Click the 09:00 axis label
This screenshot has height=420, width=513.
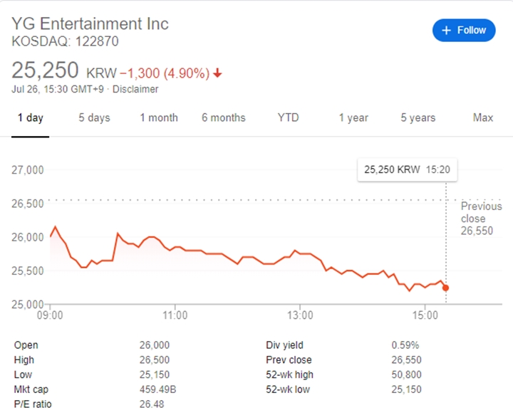[x=50, y=315]
